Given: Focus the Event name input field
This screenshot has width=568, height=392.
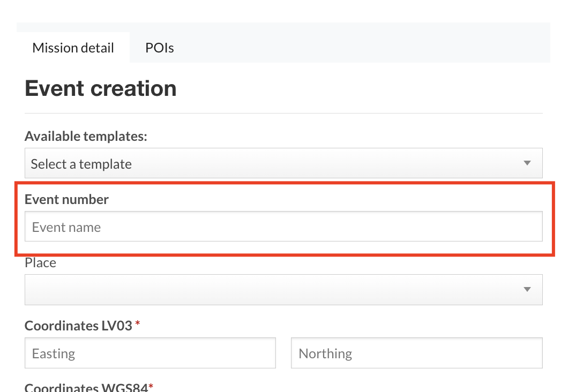Looking at the screenshot, I should 283,227.
